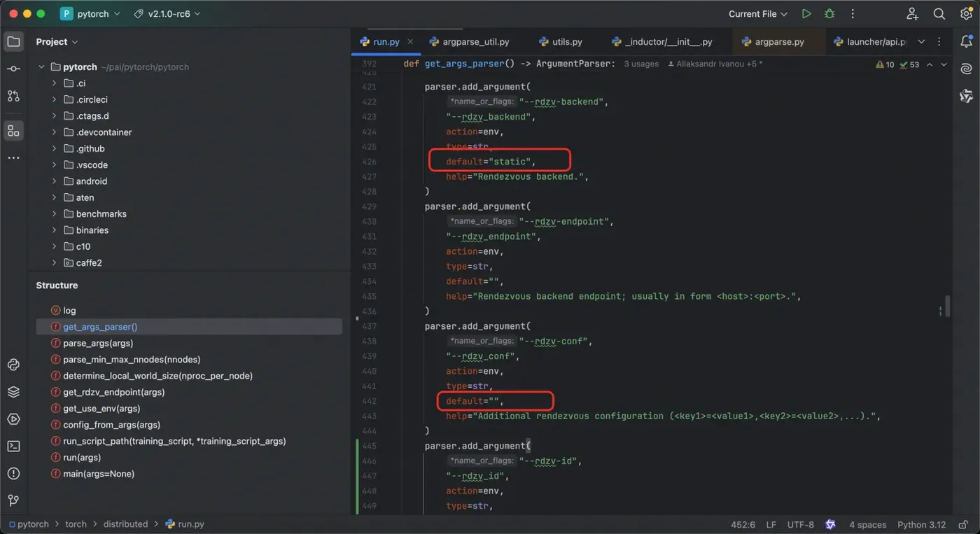Open the Project tool window folder icon

[x=13, y=42]
